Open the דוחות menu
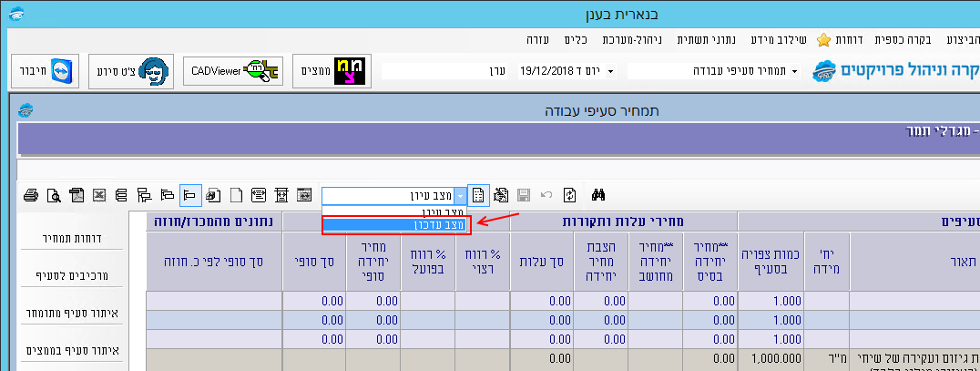 pos(850,40)
